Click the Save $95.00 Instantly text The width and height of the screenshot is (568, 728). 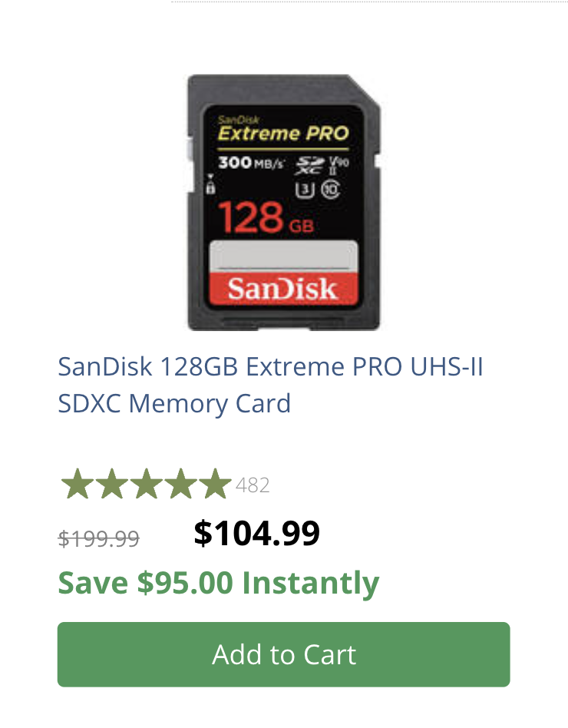click(x=219, y=583)
